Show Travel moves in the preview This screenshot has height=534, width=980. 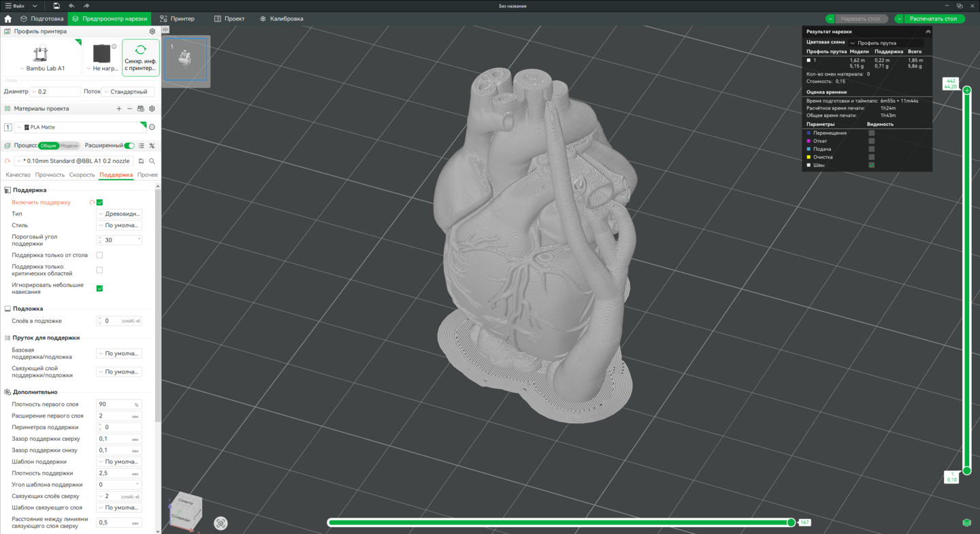tap(871, 133)
